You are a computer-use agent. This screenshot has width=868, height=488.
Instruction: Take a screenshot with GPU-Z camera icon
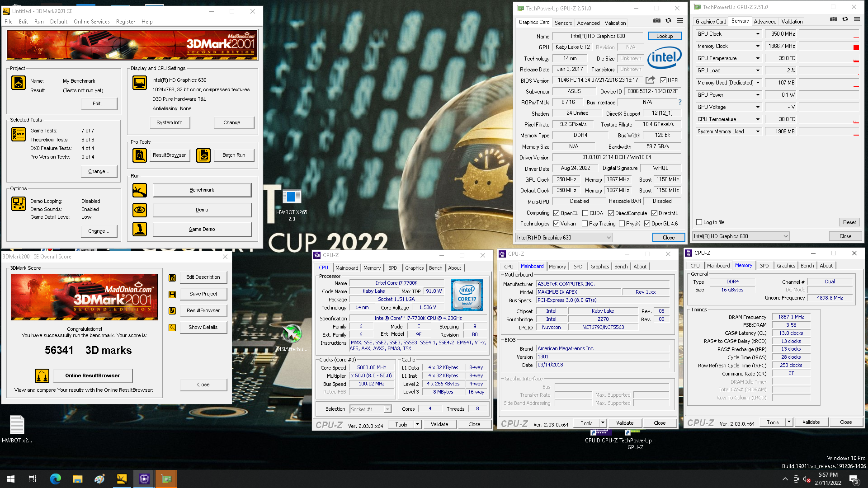tap(656, 20)
